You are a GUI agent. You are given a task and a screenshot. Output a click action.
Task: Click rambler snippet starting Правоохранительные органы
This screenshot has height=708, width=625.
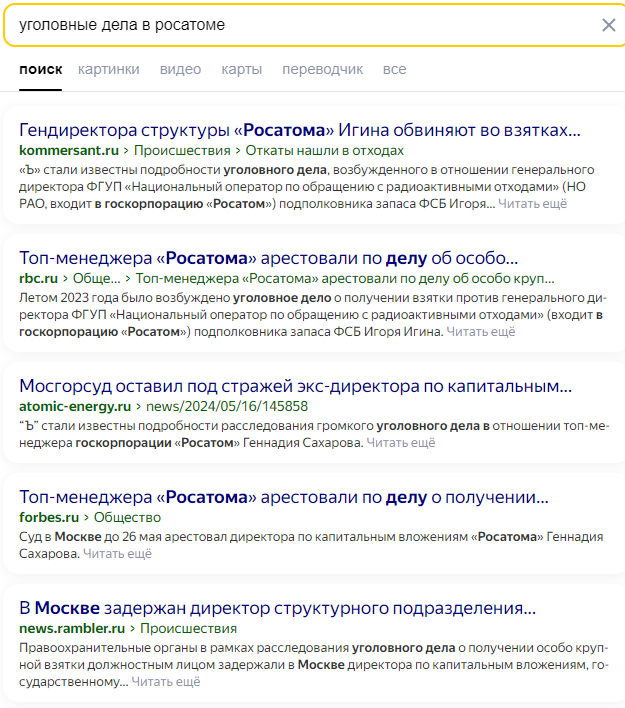click(314, 665)
